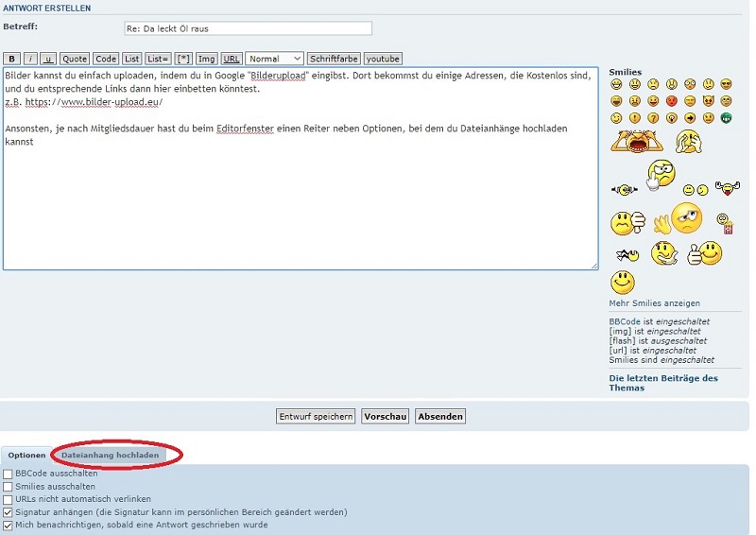Open the 'Mehr Smilies anzeigen' link
This screenshot has width=756, height=535.
[x=654, y=303]
